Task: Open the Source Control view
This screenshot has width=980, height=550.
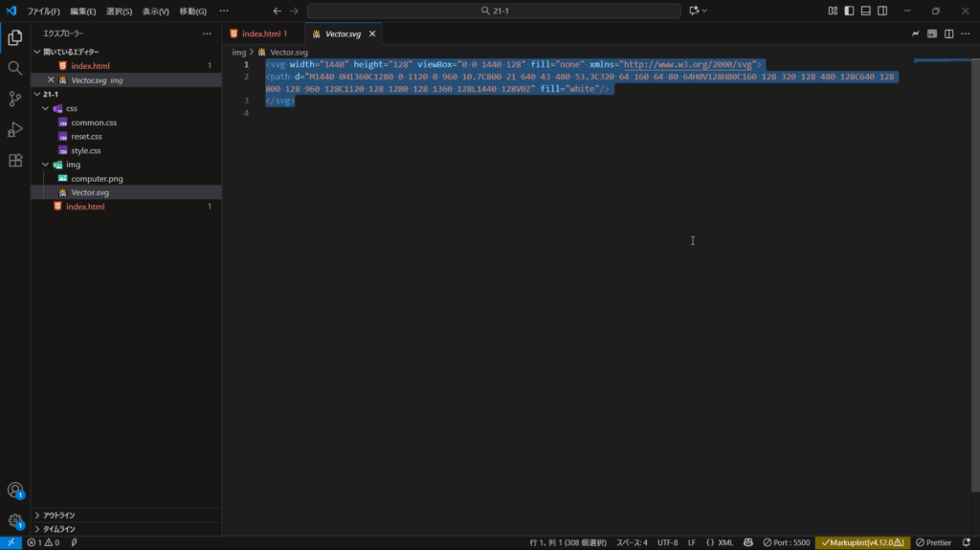Action: pyautogui.click(x=15, y=99)
